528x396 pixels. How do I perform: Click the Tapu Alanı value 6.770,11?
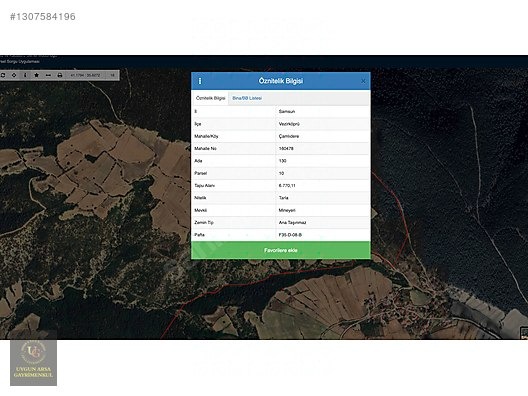(287, 186)
